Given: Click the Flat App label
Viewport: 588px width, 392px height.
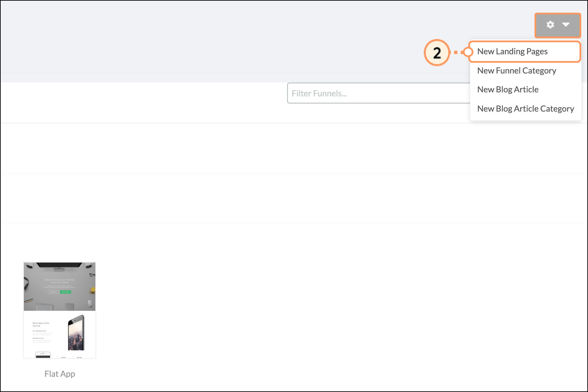Looking at the screenshot, I should (x=60, y=374).
